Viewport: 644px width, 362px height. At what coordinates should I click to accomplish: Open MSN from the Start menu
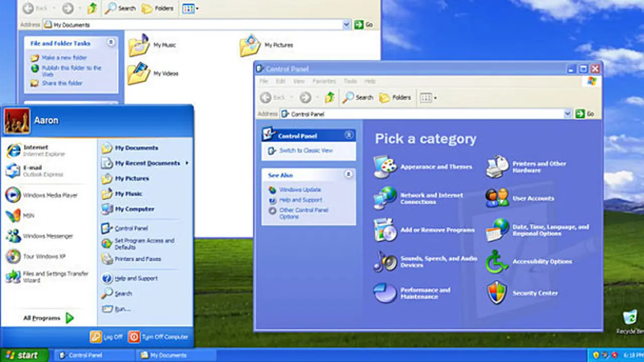click(20, 215)
